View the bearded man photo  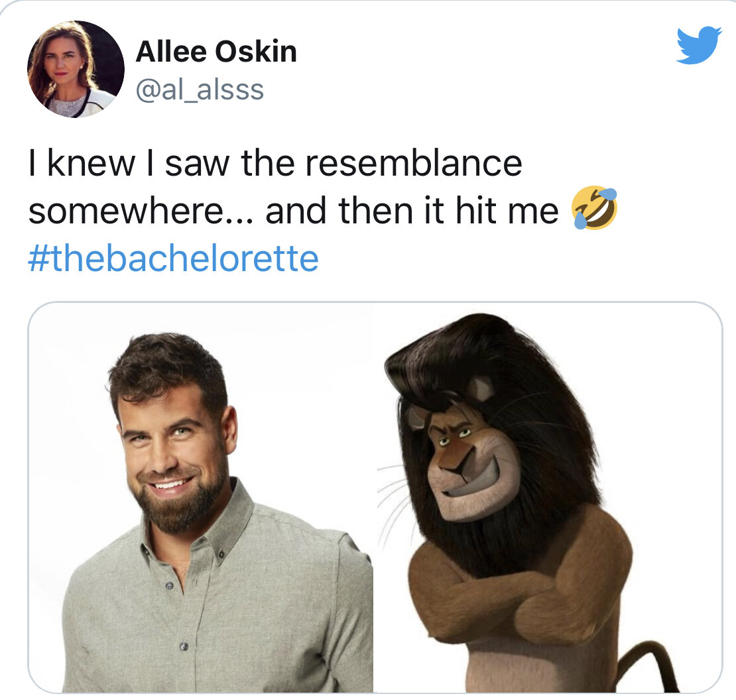202,497
